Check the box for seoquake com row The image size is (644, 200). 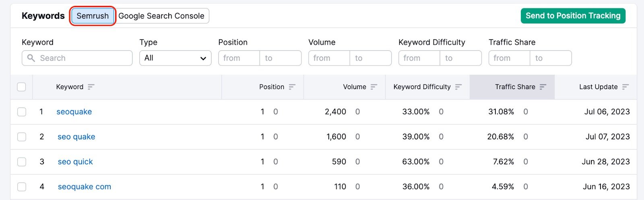pyautogui.click(x=22, y=186)
